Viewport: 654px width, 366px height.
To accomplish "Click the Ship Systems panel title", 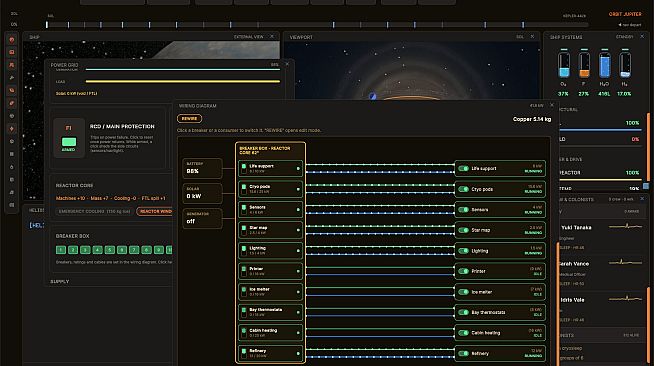I will 566,37.
